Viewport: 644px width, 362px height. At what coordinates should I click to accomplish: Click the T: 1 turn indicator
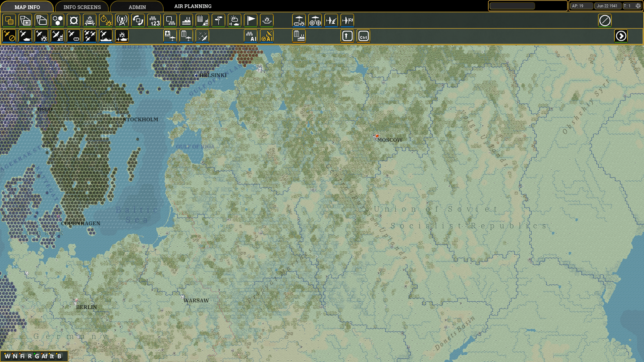click(628, 6)
